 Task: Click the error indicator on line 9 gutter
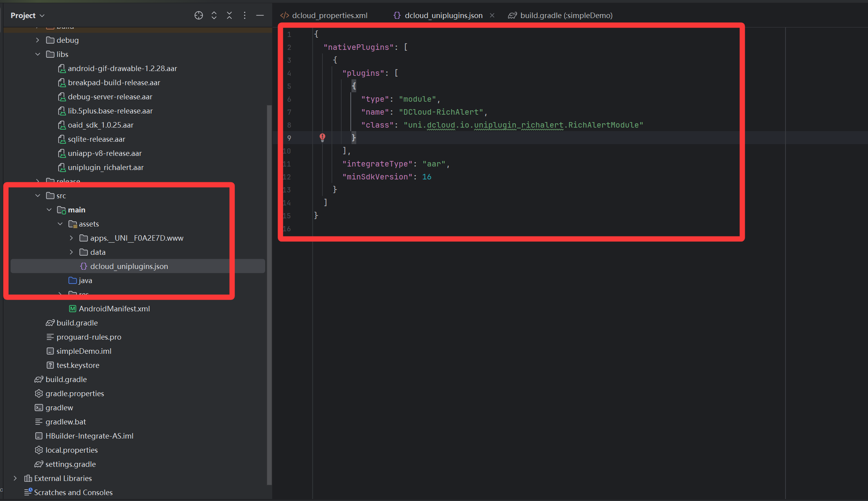(322, 137)
